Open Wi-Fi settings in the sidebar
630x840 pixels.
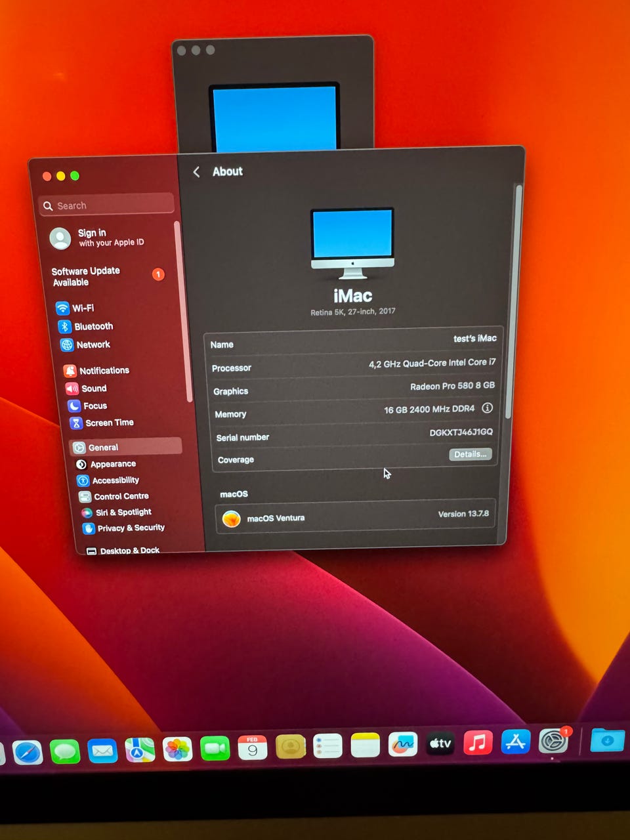pos(75,308)
